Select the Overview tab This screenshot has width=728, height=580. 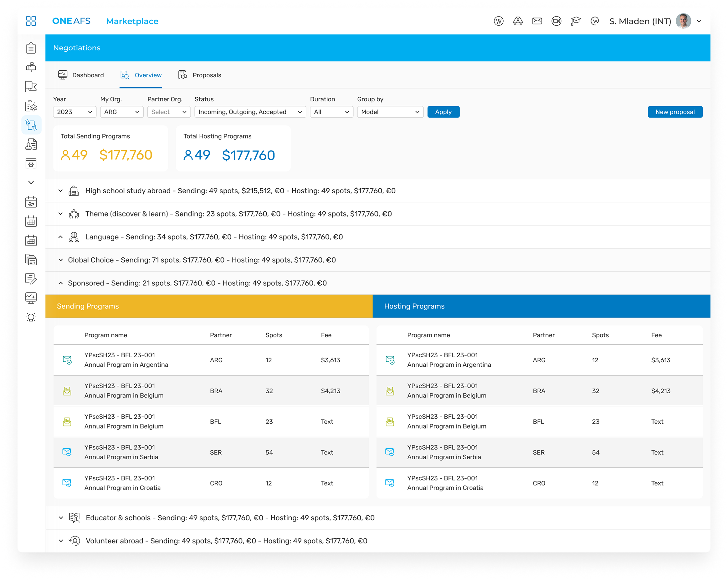coord(141,75)
